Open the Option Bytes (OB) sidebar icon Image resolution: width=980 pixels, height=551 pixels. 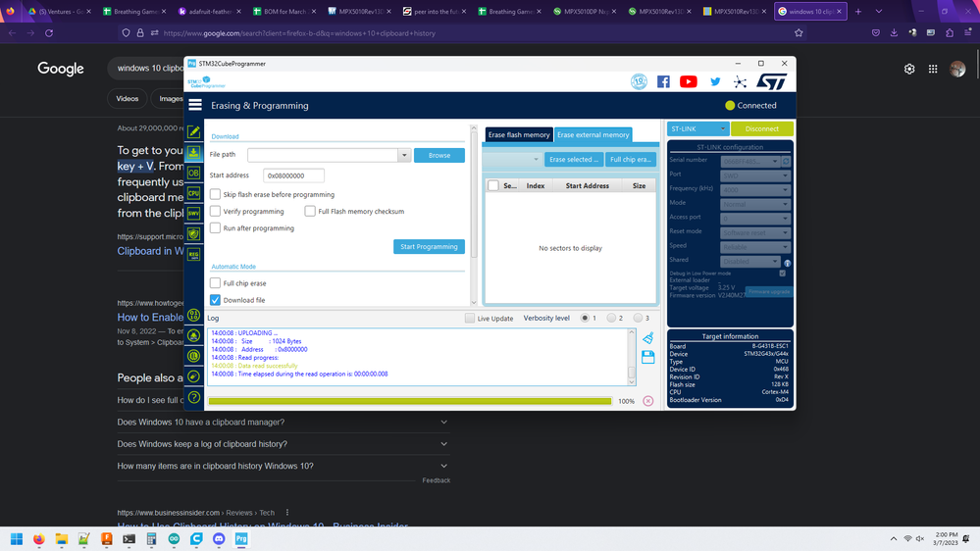[x=194, y=174]
